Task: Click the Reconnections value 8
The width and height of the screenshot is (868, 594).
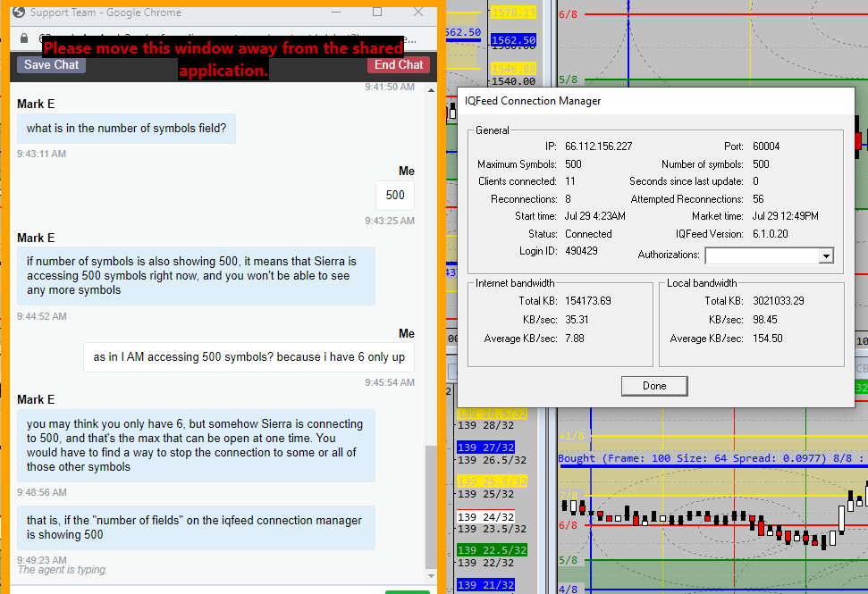Action: click(568, 198)
